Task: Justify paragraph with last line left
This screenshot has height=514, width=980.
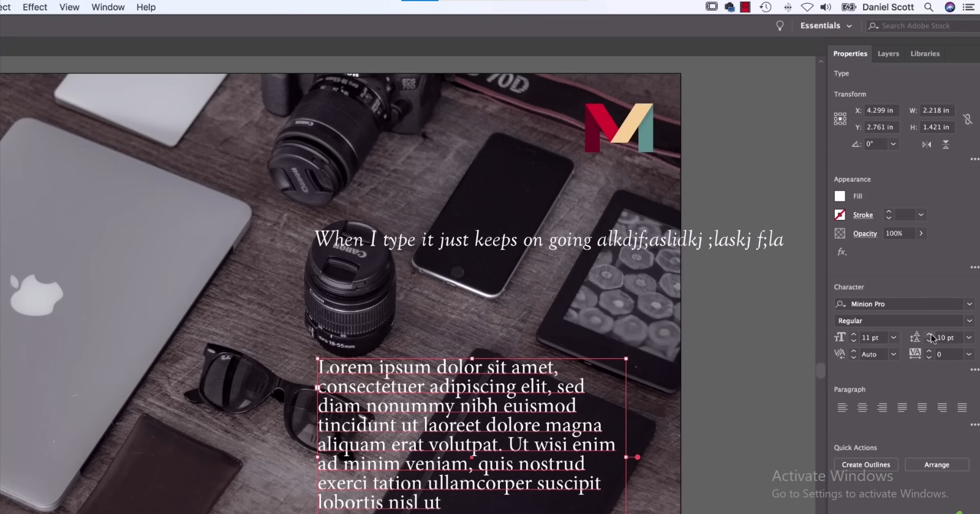Action: tap(902, 407)
